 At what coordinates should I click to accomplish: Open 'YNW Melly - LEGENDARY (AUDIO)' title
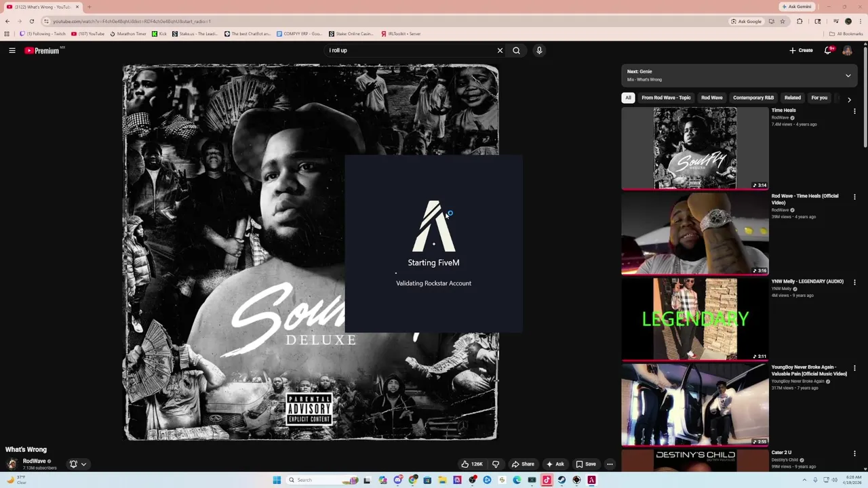pyautogui.click(x=808, y=281)
